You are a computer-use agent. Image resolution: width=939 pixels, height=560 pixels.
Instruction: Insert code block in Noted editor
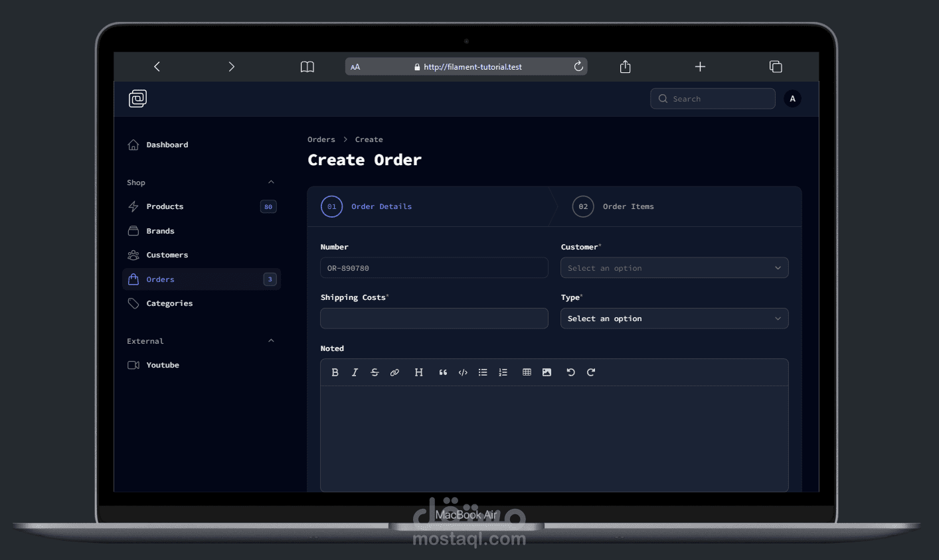(x=463, y=372)
